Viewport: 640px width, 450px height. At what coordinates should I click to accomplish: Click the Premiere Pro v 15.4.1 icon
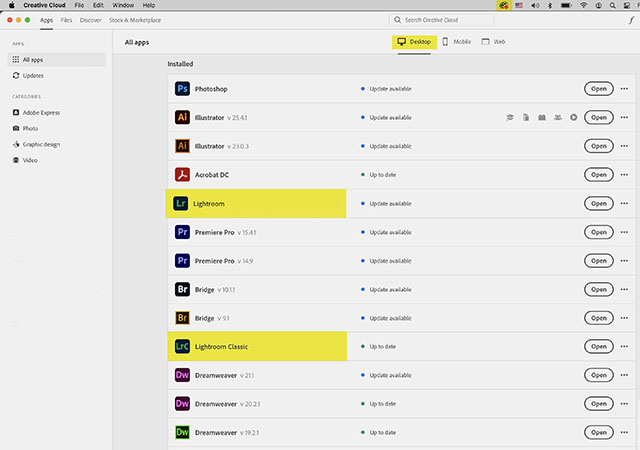pyautogui.click(x=182, y=232)
